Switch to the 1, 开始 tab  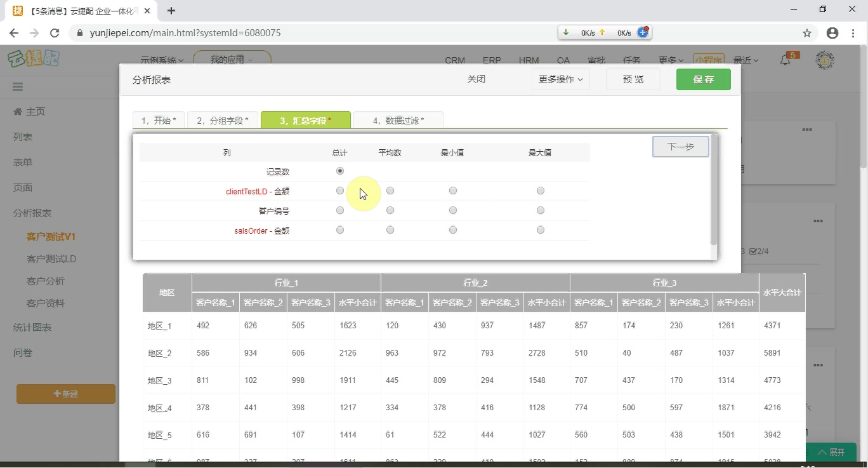pyautogui.click(x=159, y=120)
